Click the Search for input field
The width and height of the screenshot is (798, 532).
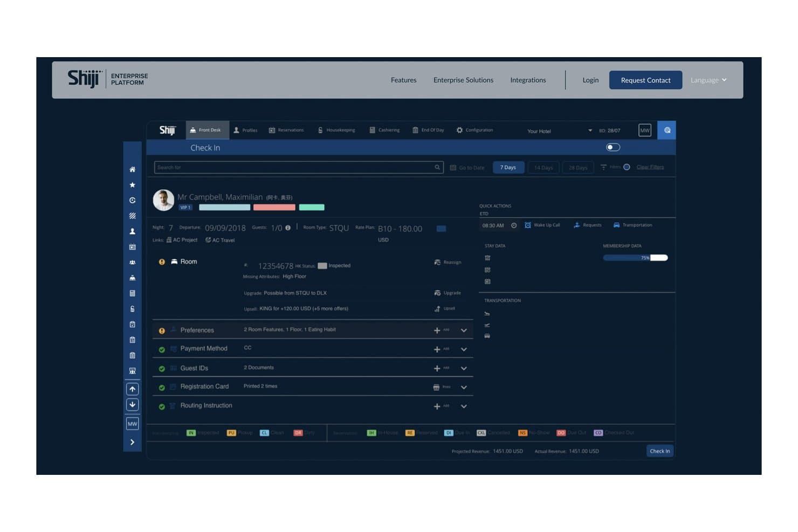pos(299,167)
